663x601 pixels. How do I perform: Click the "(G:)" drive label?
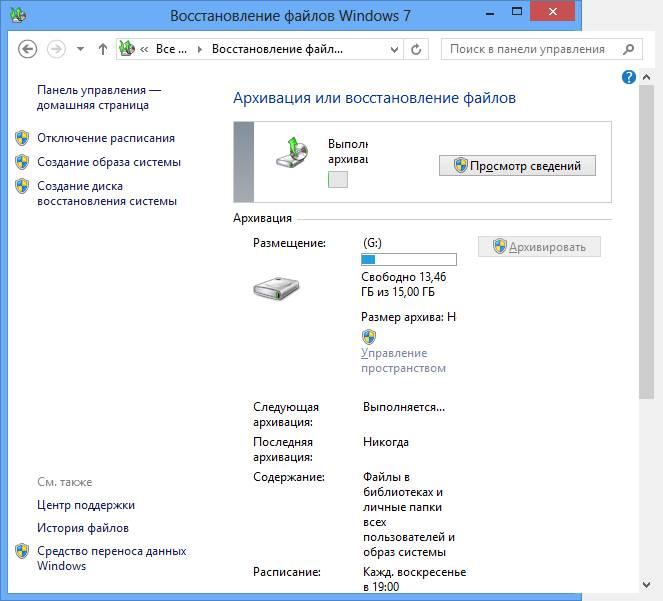372,243
